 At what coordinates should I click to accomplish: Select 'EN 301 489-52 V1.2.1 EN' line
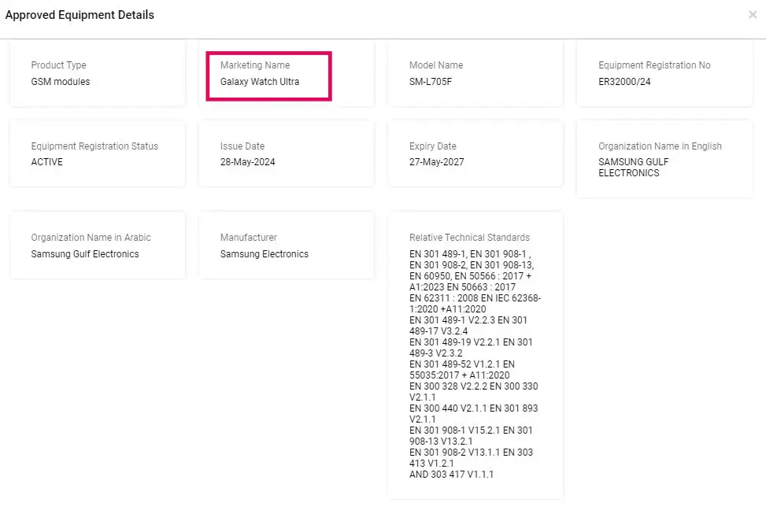[462, 364]
